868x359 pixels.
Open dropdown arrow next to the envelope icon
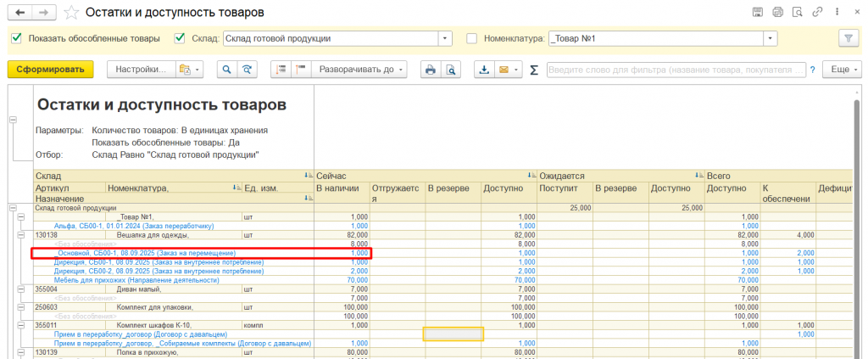[x=516, y=70]
